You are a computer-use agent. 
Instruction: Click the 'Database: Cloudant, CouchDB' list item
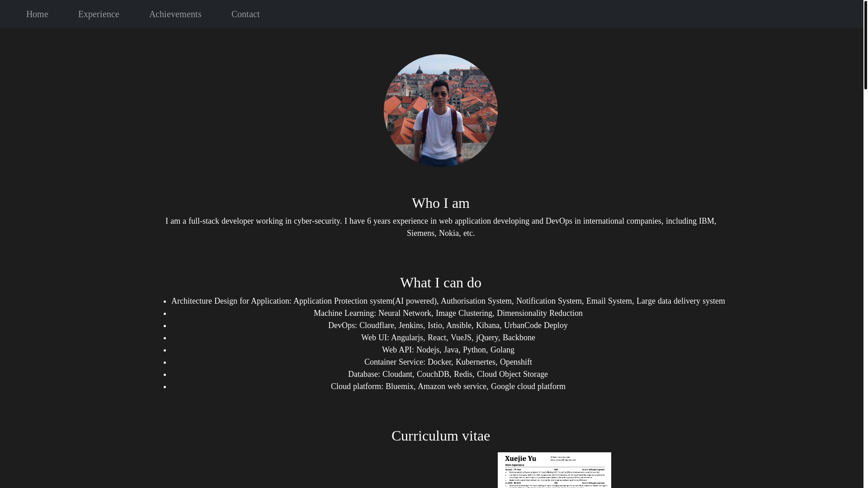448,374
